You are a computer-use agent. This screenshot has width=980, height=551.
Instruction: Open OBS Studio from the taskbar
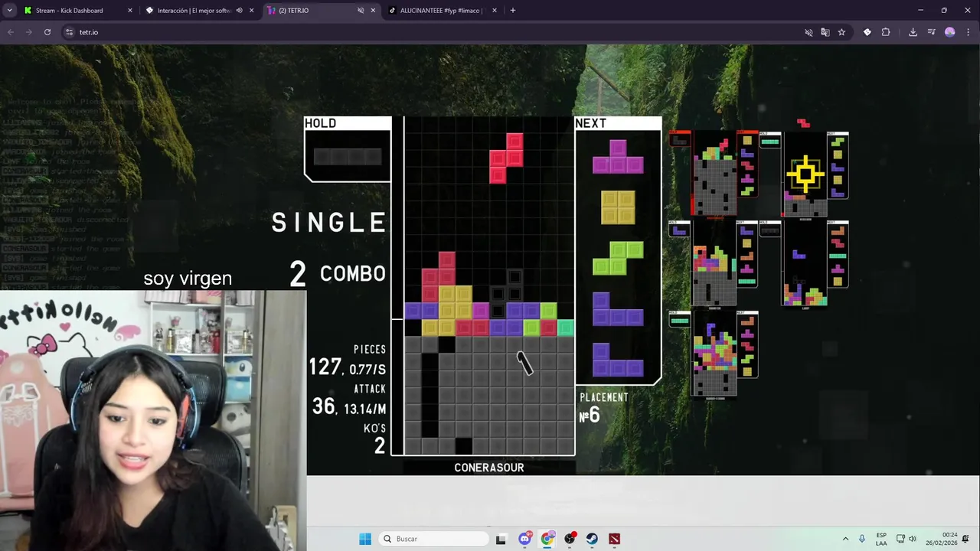coord(570,539)
